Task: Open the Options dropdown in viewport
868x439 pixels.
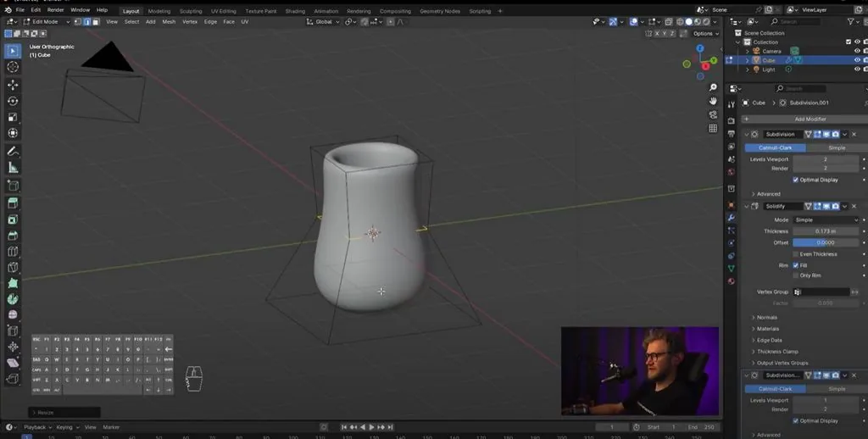Action: pos(706,34)
